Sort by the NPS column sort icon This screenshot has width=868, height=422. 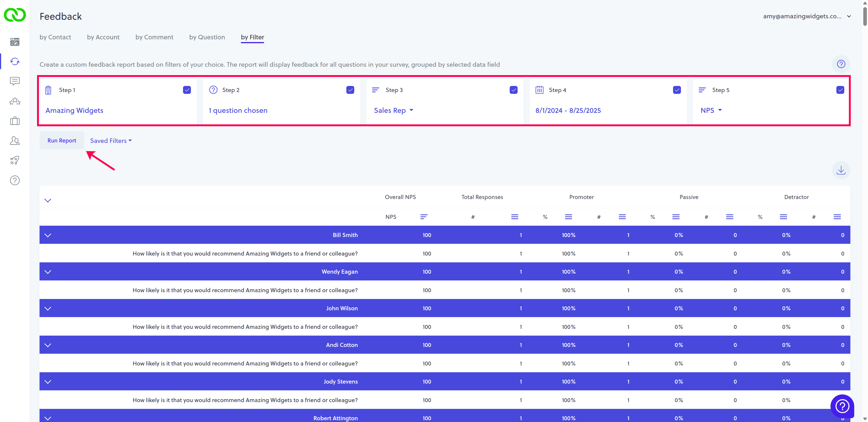[424, 217]
